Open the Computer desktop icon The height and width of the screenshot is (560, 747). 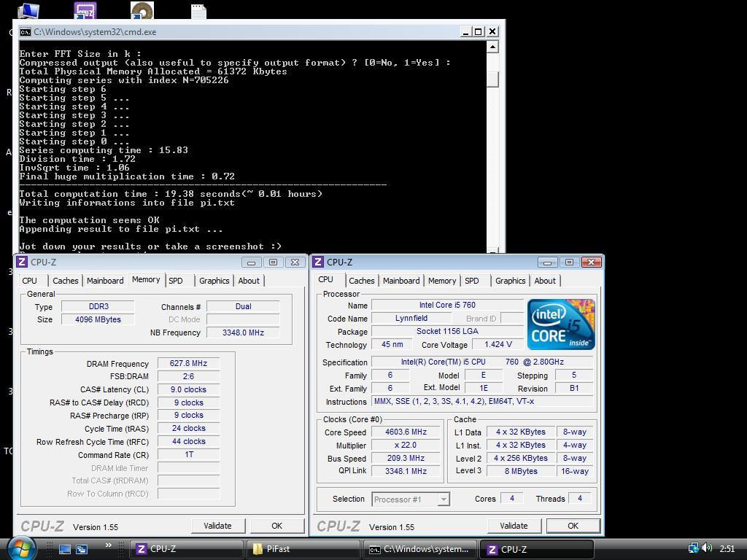(28, 10)
